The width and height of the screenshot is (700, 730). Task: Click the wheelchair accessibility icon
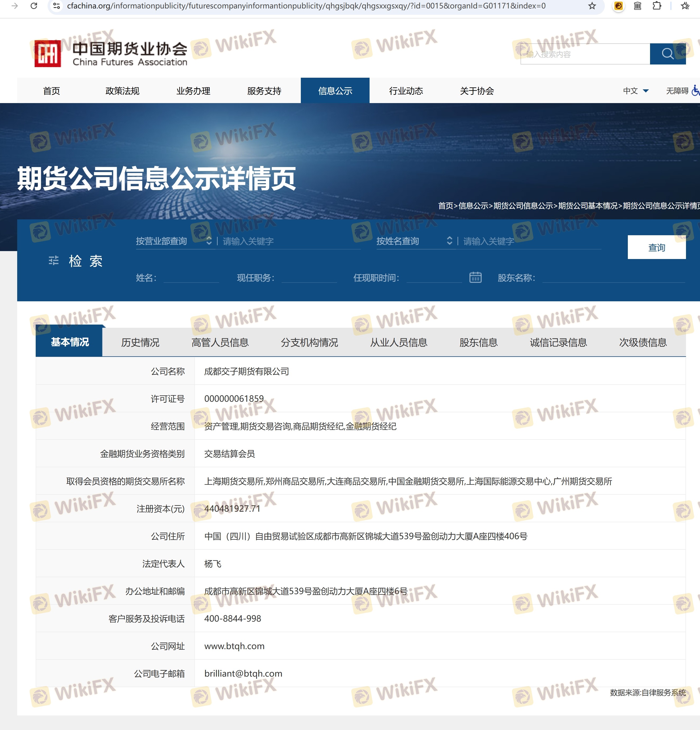click(x=695, y=90)
